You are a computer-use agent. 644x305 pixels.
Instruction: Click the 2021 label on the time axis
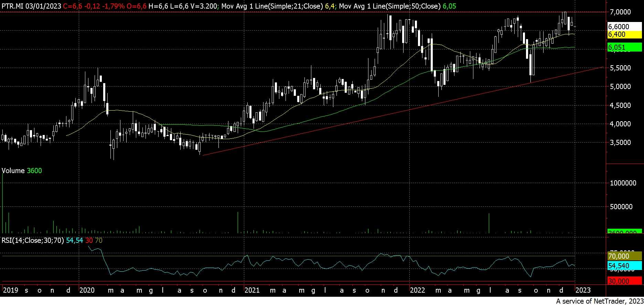click(252, 291)
